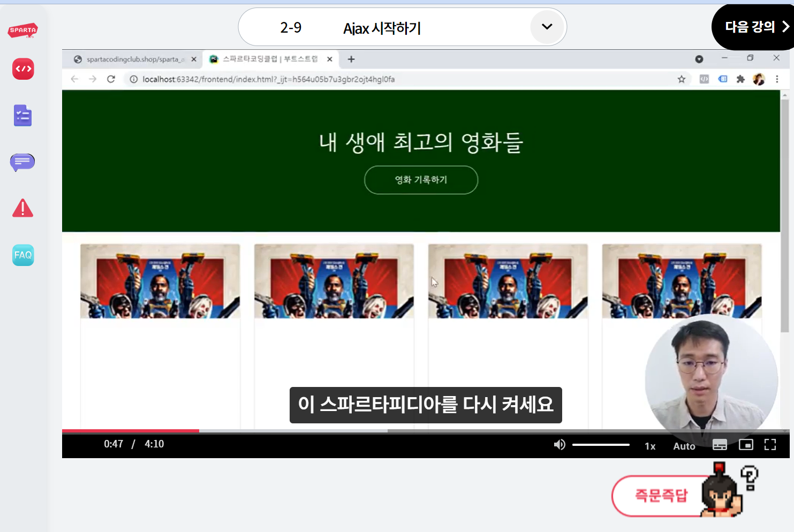Click the first movie poster card
The width and height of the screenshot is (794, 532).
coord(160,282)
